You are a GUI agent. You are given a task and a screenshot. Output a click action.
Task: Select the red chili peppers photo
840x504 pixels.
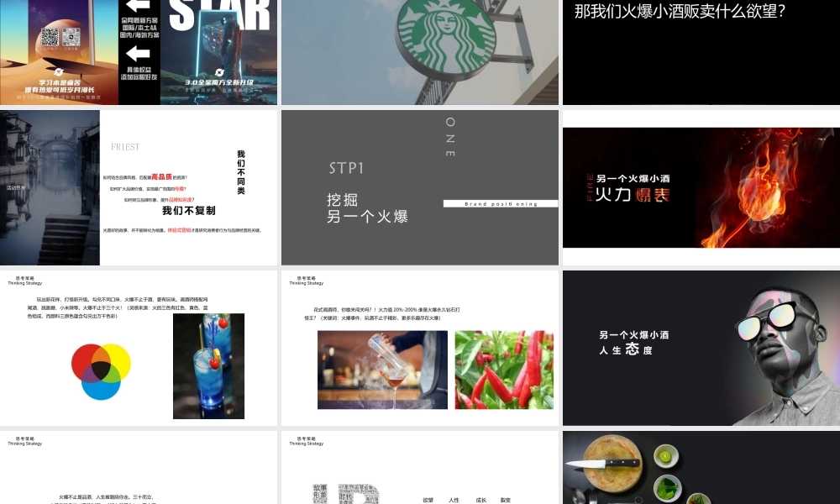pos(504,370)
